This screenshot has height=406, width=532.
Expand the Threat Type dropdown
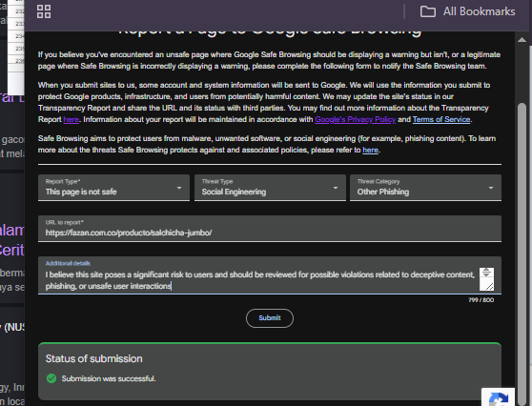(270, 188)
